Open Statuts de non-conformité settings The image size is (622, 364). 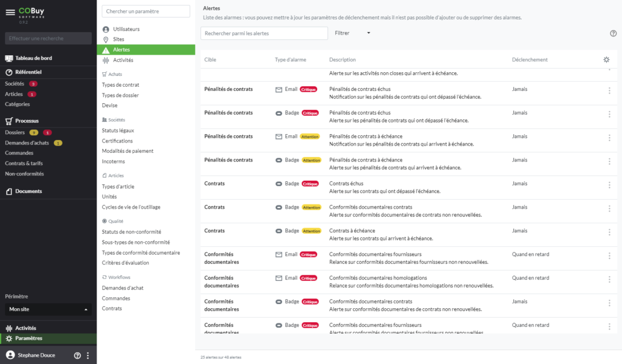pyautogui.click(x=131, y=232)
